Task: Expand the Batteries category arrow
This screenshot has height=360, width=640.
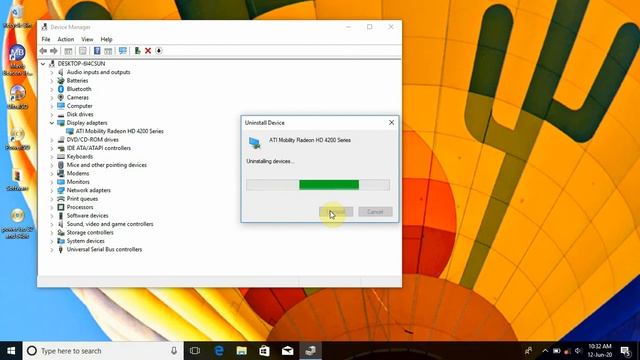Action: pos(52,81)
